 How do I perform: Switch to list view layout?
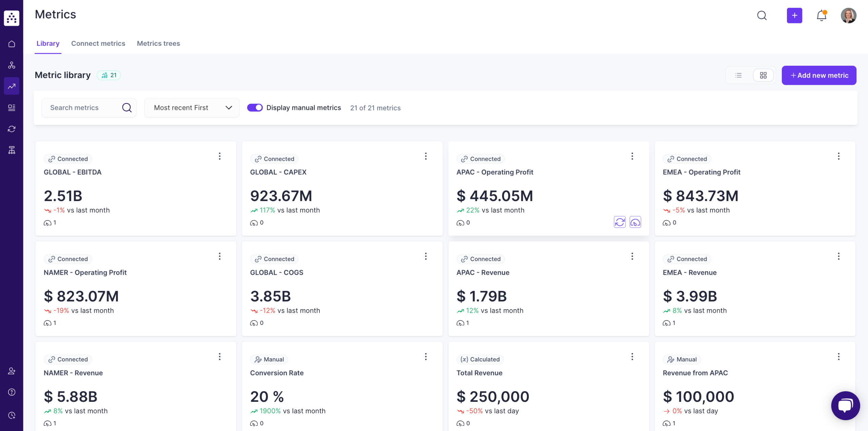[738, 75]
